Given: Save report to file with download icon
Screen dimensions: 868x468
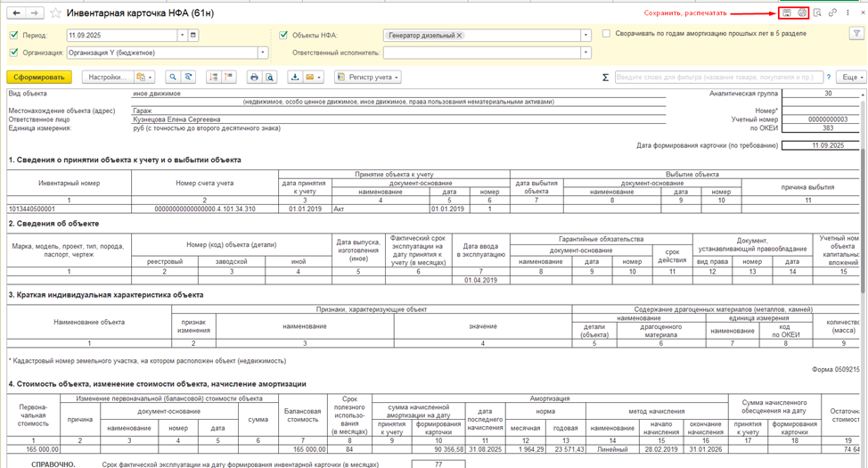Looking at the screenshot, I should coord(295,77).
